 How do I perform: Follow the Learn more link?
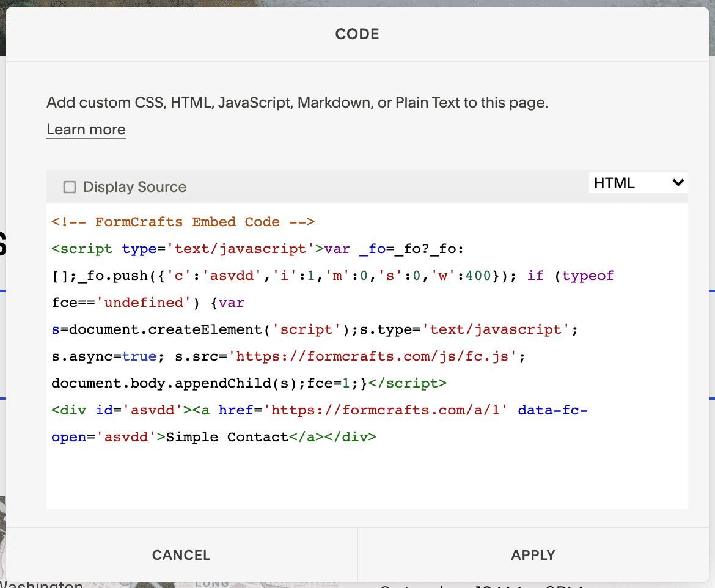point(86,130)
